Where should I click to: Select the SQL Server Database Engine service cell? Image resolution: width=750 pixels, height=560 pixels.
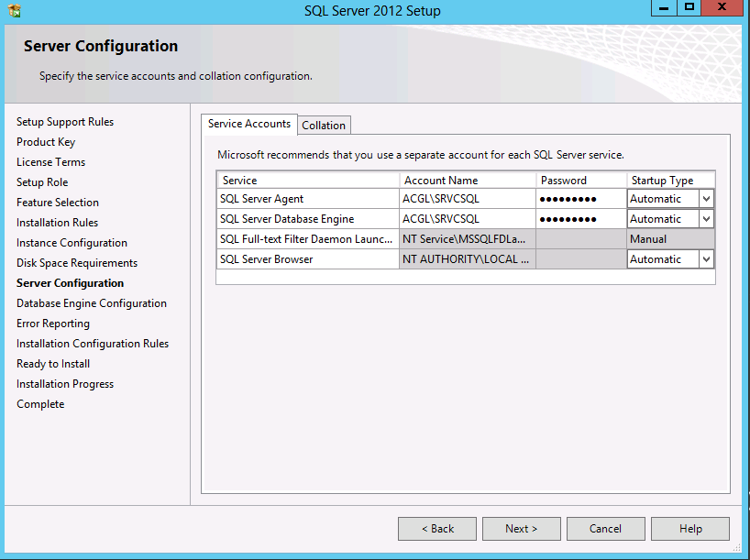coord(307,218)
